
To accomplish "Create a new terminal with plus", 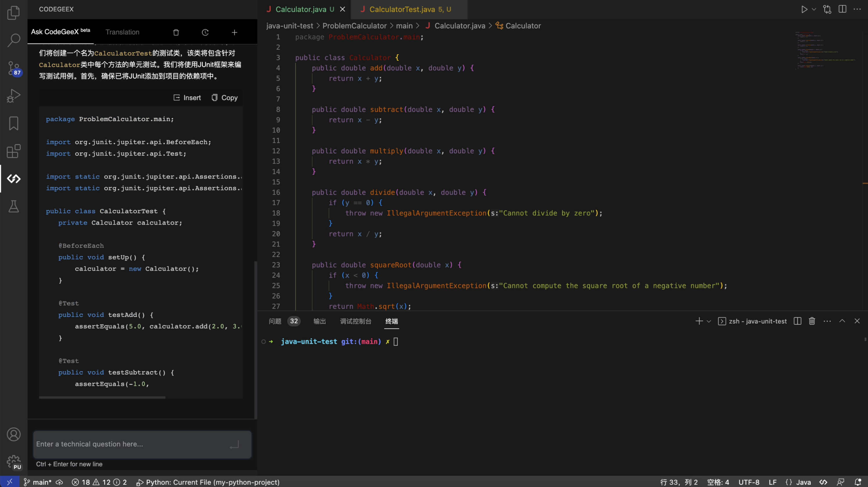I will (x=699, y=321).
